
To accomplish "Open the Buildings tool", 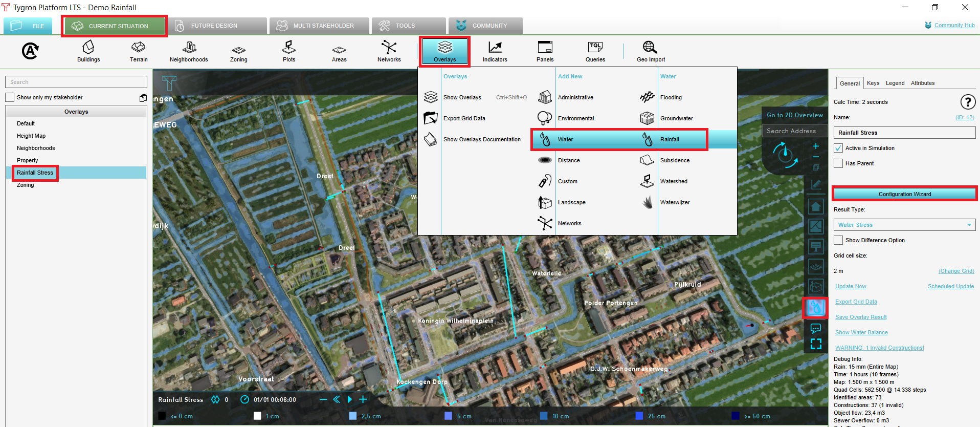I will click(x=88, y=51).
